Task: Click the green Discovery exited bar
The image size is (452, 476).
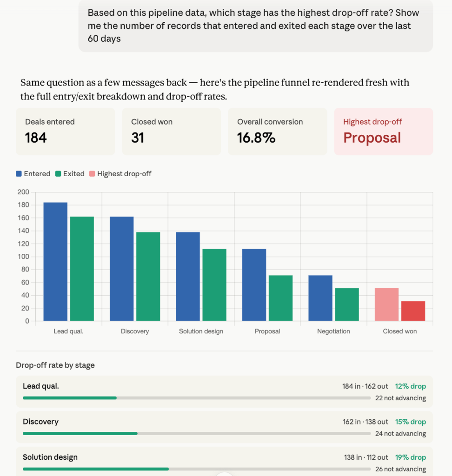Action: (148, 276)
